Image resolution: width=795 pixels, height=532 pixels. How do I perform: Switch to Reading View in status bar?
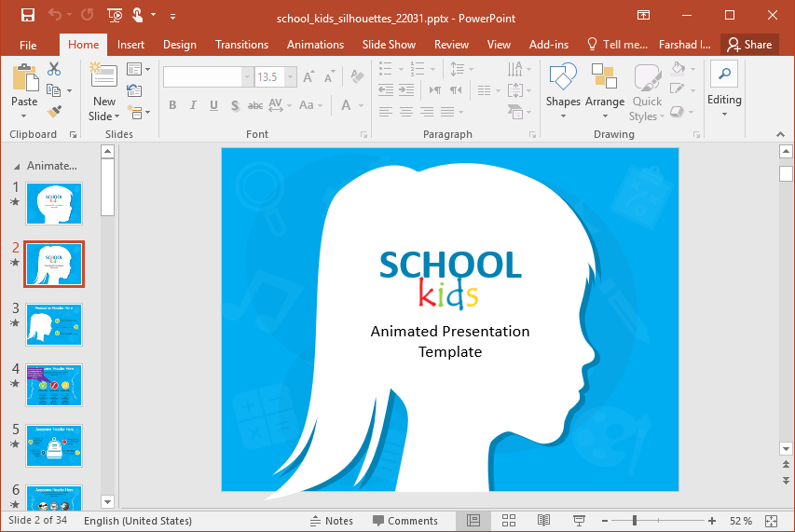[543, 521]
